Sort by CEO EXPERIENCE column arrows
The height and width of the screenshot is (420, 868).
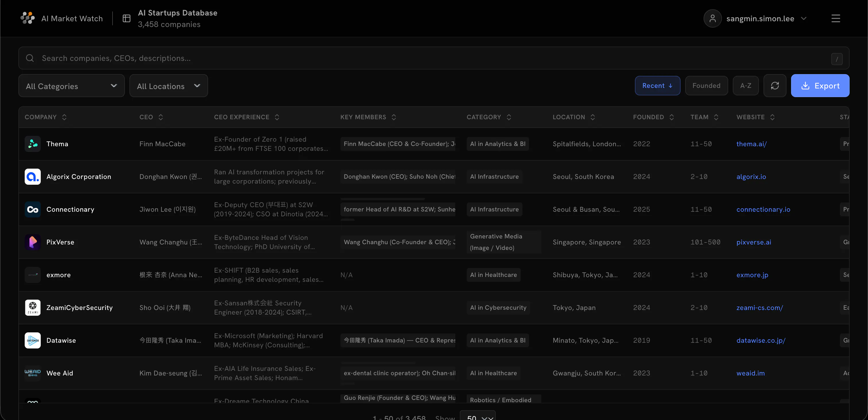click(277, 117)
